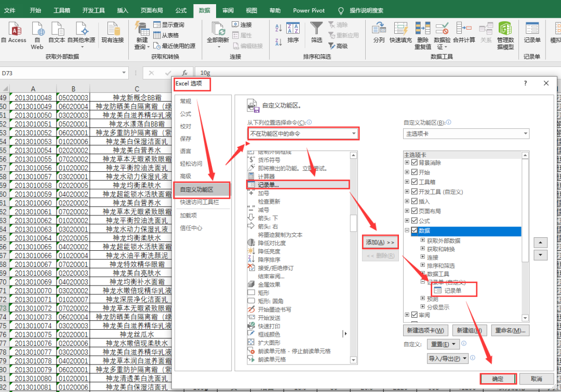Open the Name Box dropdown arrow
This screenshot has height=392, width=561.
point(124,73)
